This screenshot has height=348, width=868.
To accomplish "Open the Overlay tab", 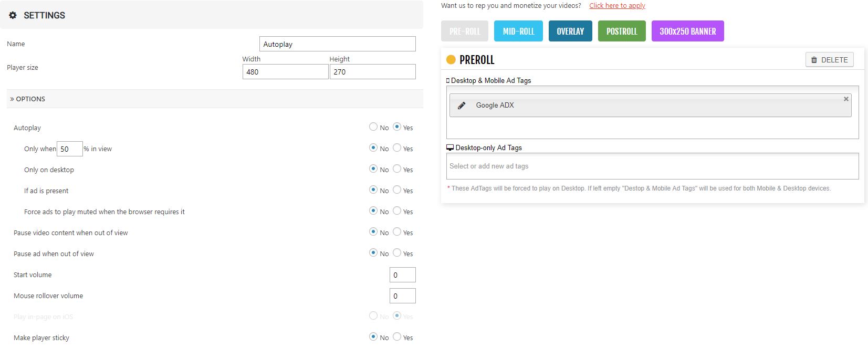I will tap(570, 31).
